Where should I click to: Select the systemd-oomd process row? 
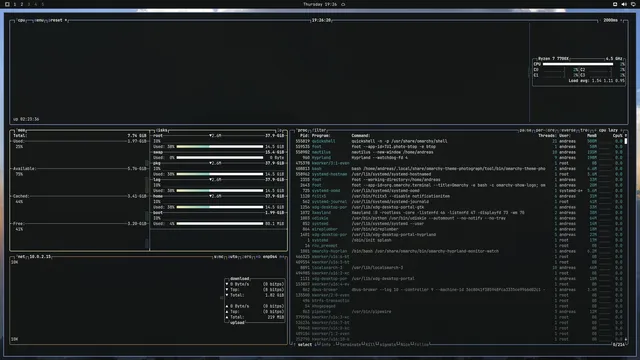point(459,191)
